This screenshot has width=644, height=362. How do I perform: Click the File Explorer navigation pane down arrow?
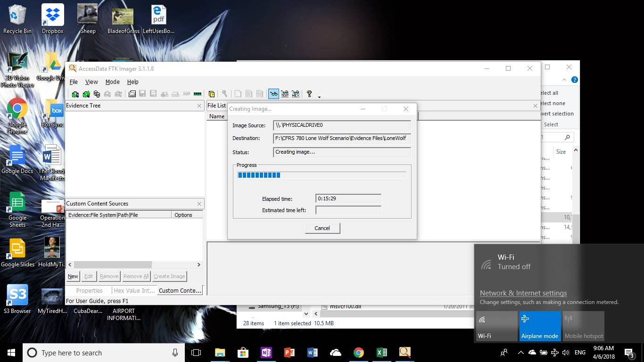pos(305,313)
